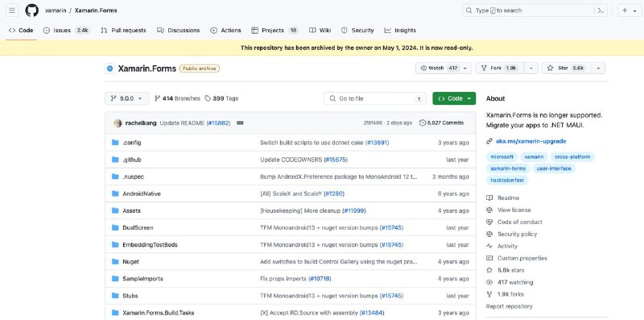The height and width of the screenshot is (320, 644).
Task: Open pull request #15882 link
Action: pyautogui.click(x=218, y=123)
